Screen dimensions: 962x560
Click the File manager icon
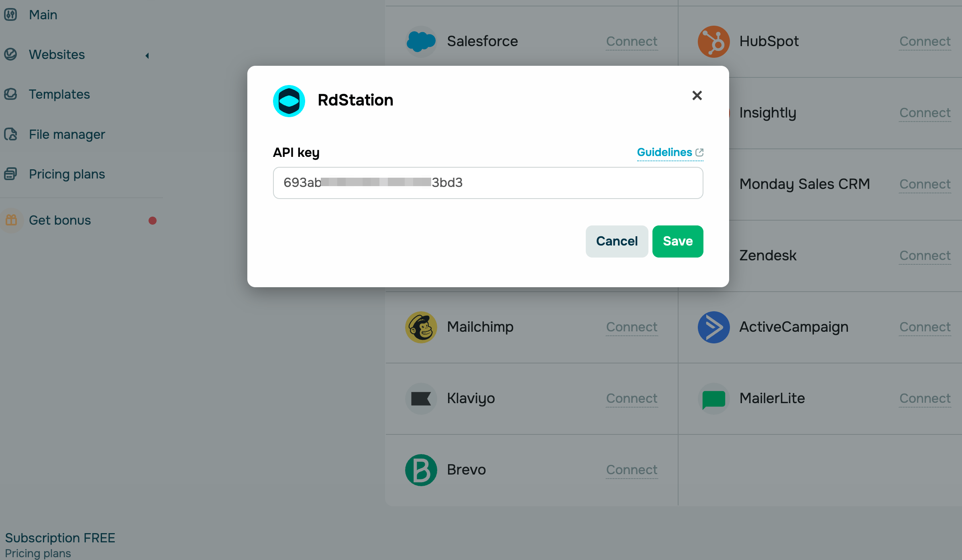(10, 134)
